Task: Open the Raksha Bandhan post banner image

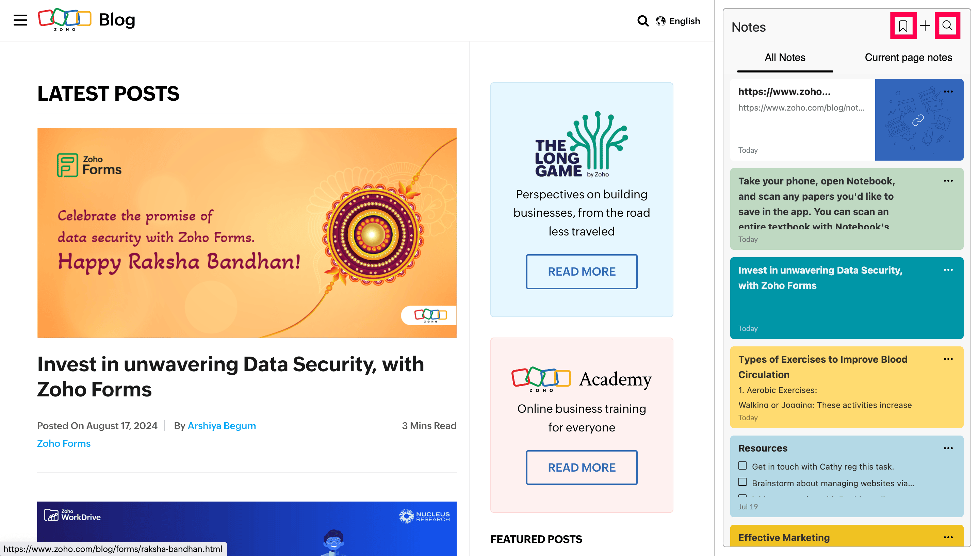Action: 247,232
